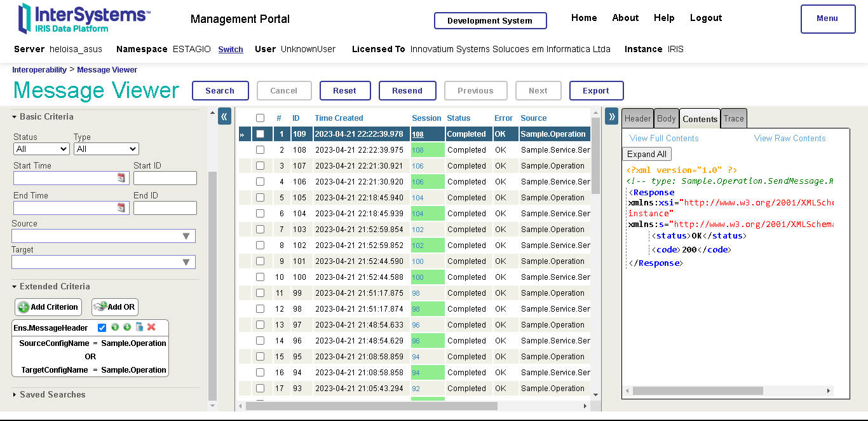Collapse the right message details panel
Viewport: 868px width, 421px height.
tap(611, 116)
